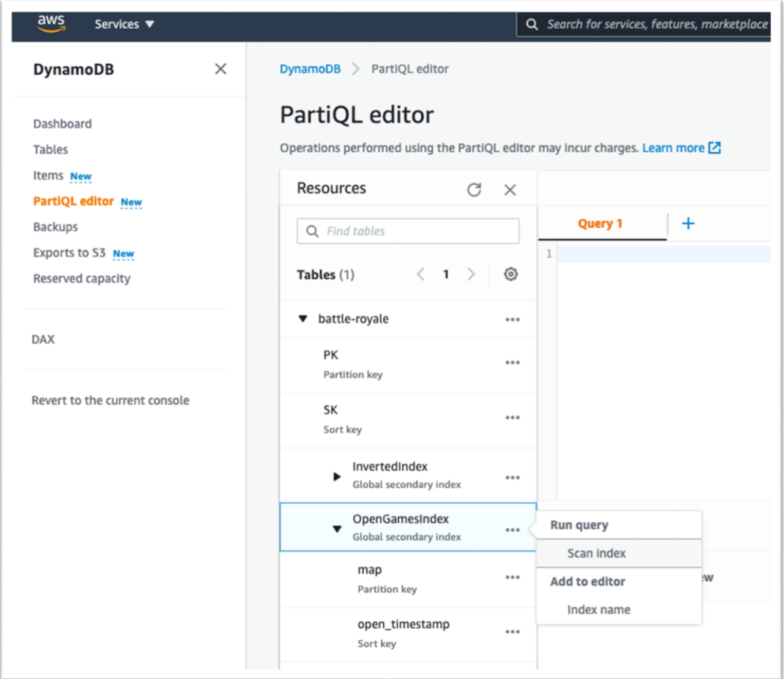784x679 pixels.
Task: Click the DynamoDB breadcrumb link
Action: pyautogui.click(x=310, y=69)
